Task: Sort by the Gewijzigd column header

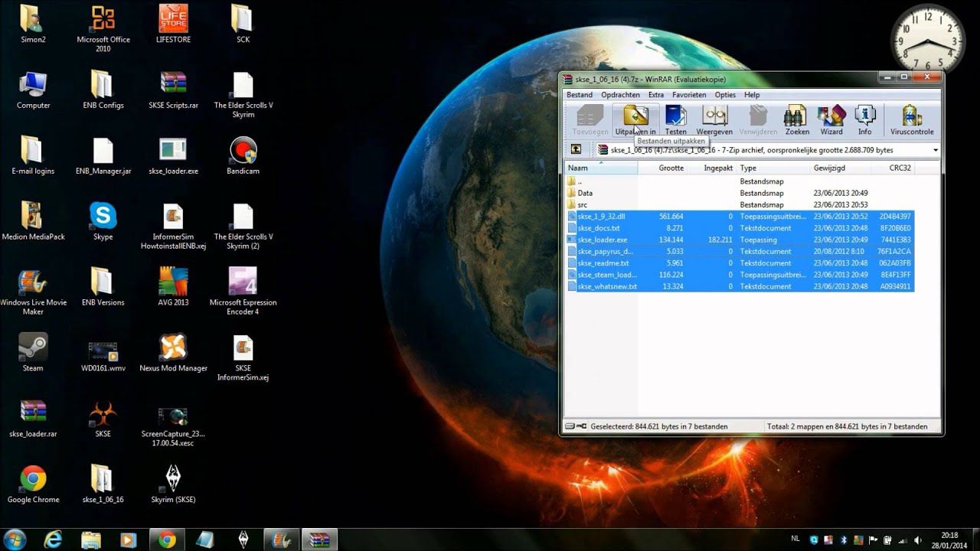Action: coord(841,168)
